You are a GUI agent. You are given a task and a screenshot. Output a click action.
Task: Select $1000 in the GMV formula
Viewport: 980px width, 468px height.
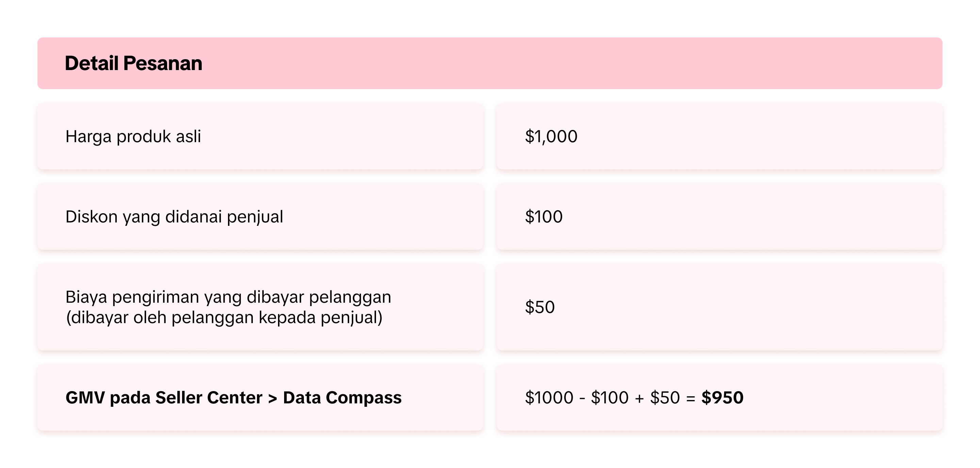pyautogui.click(x=549, y=398)
